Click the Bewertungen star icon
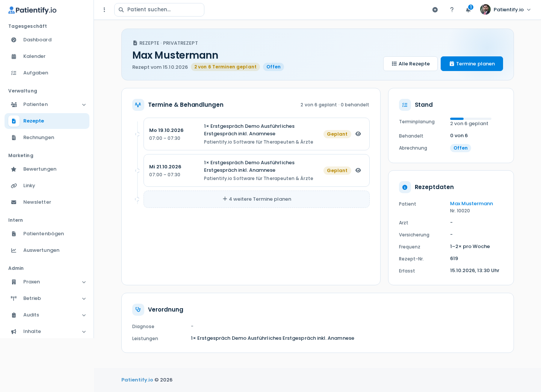This screenshot has height=392, width=541. pyautogui.click(x=14, y=169)
